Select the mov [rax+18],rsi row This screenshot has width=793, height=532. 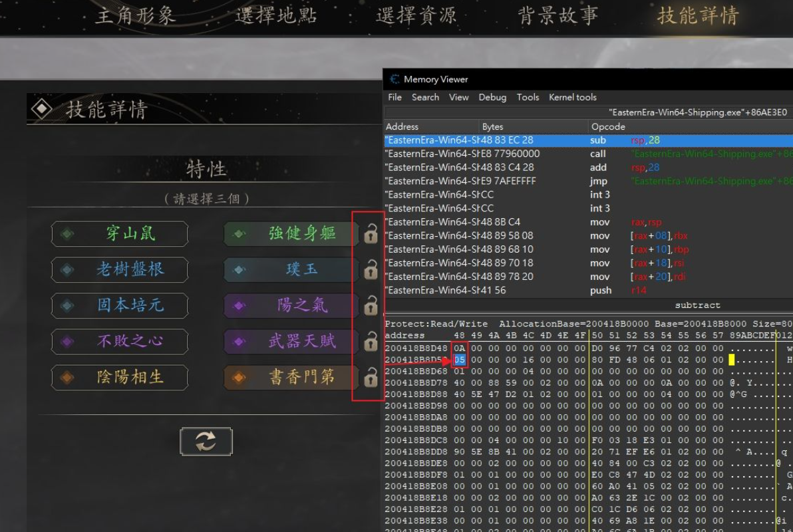[x=588, y=263]
